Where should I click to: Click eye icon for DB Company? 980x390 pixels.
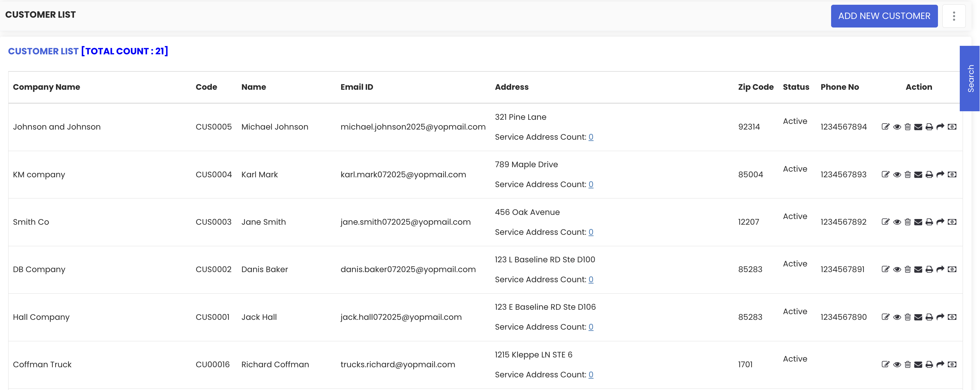pyautogui.click(x=897, y=269)
